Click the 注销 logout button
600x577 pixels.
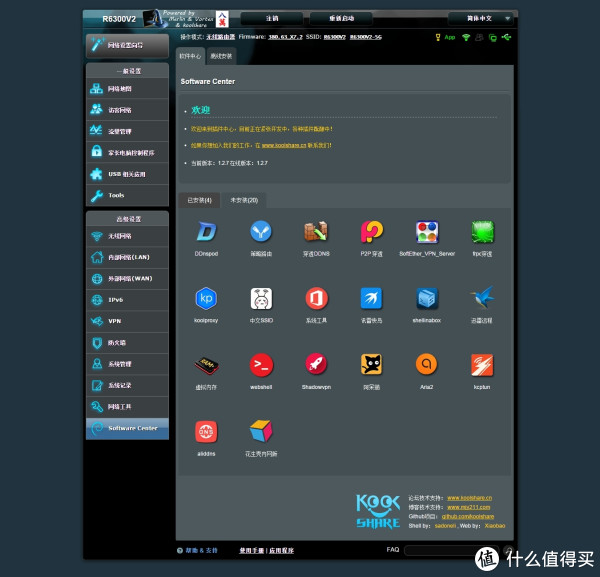tap(273, 18)
